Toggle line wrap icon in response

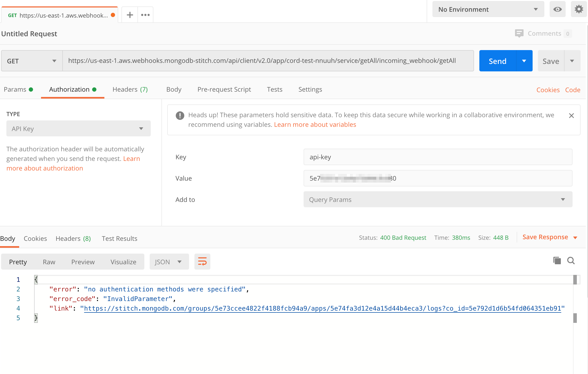click(202, 262)
